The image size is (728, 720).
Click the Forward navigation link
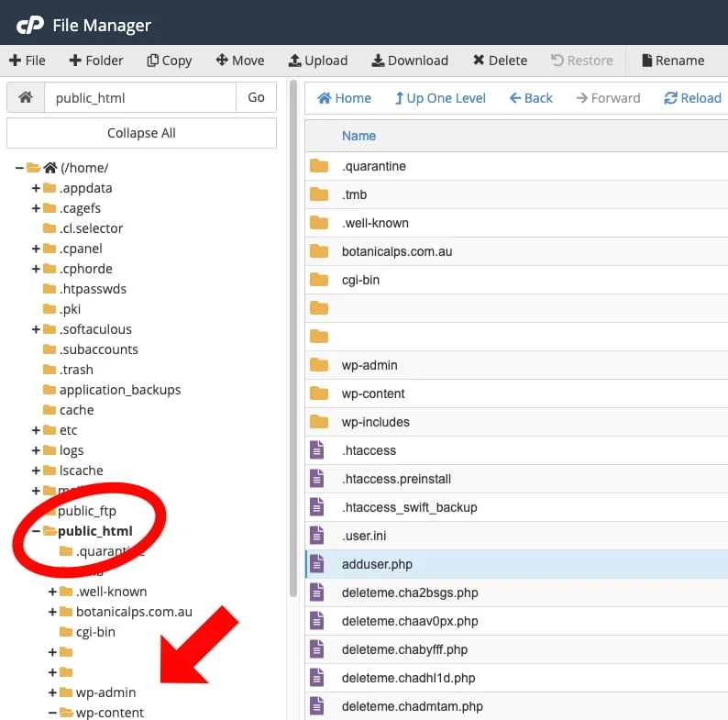tap(608, 98)
